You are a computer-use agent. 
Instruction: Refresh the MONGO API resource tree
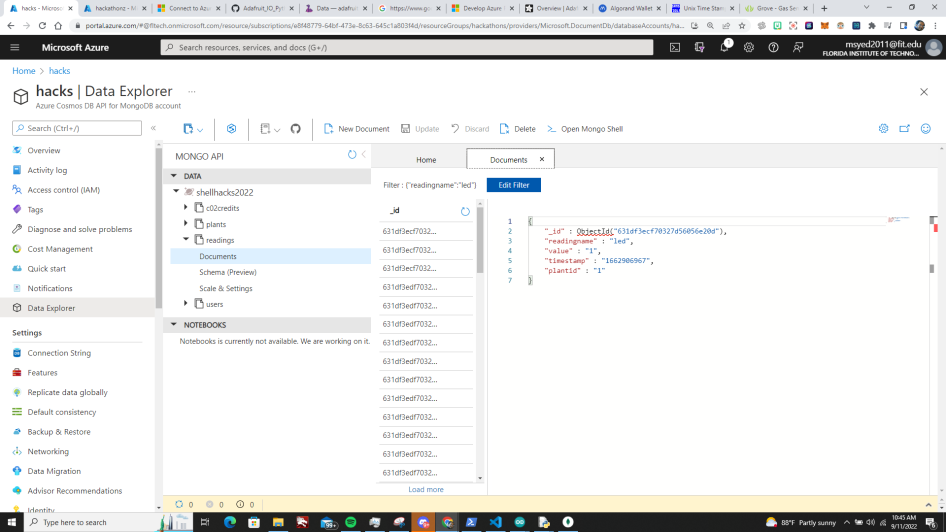pyautogui.click(x=352, y=155)
